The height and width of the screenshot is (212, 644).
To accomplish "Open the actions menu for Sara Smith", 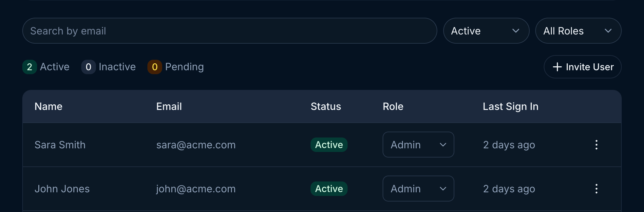I will coord(596,145).
